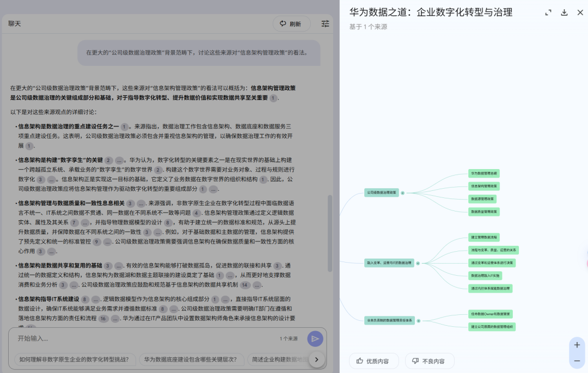588x373 pixels.
Task: Open the 数据治理融入IT实施 node
Action: (x=485, y=276)
